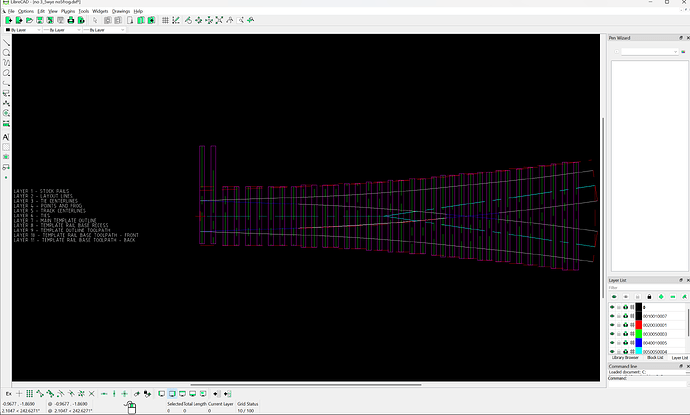690x415 pixels.
Task: Open the line width By Layer dropdown
Action: click(x=60, y=30)
